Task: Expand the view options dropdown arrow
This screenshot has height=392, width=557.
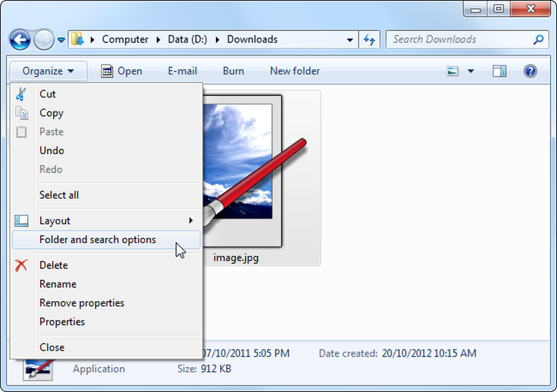Action: [471, 71]
